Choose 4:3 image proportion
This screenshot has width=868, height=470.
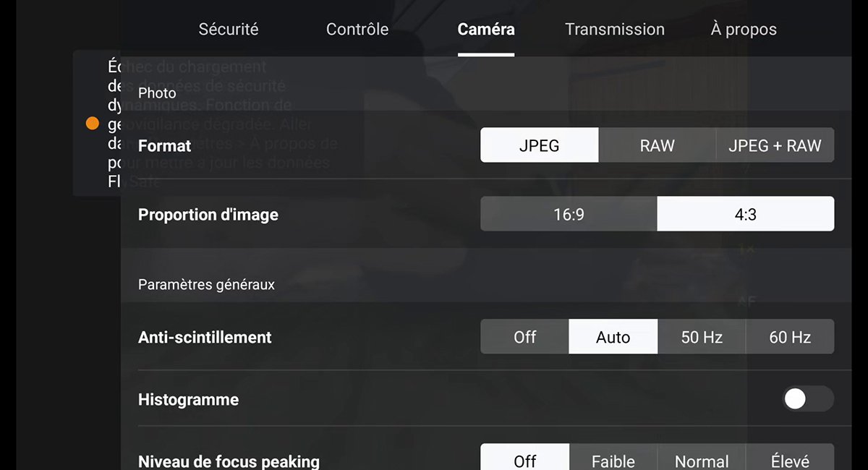point(746,214)
